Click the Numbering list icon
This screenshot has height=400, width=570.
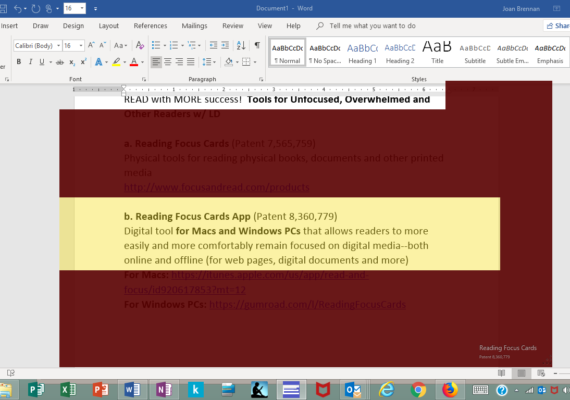(x=174, y=45)
